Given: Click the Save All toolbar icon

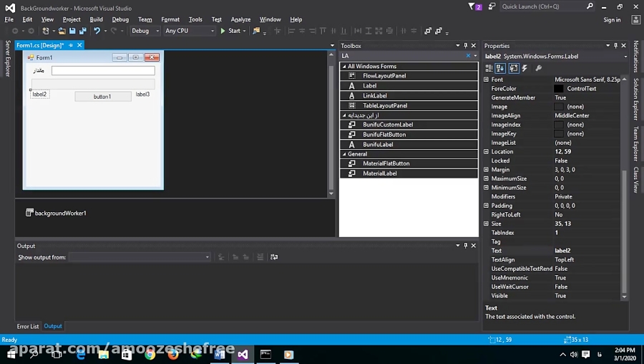Looking at the screenshot, I should point(82,31).
